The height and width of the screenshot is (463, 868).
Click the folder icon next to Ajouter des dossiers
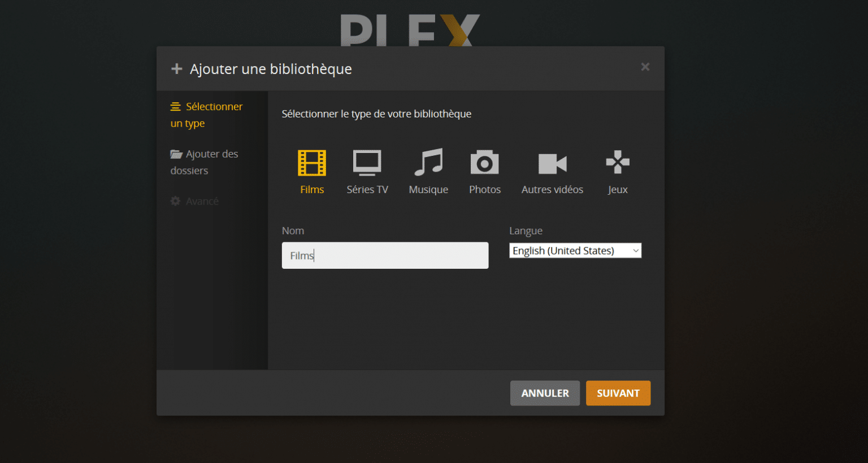(175, 154)
